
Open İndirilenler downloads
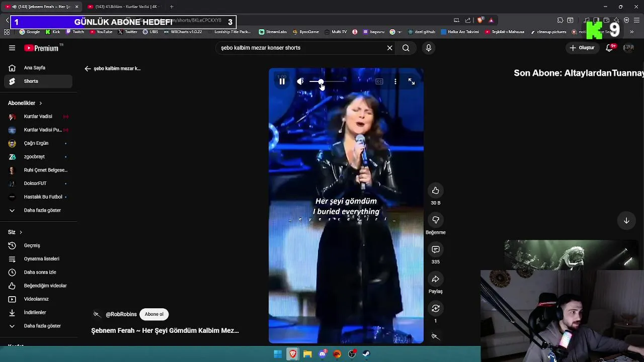click(x=38, y=312)
